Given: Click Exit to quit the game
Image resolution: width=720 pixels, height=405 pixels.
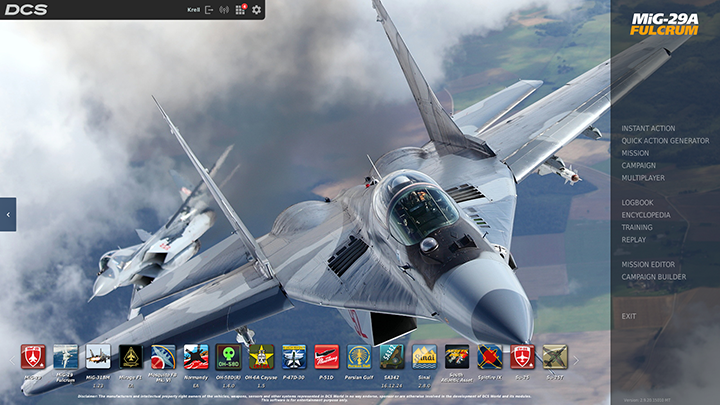Looking at the screenshot, I should click(x=629, y=316).
